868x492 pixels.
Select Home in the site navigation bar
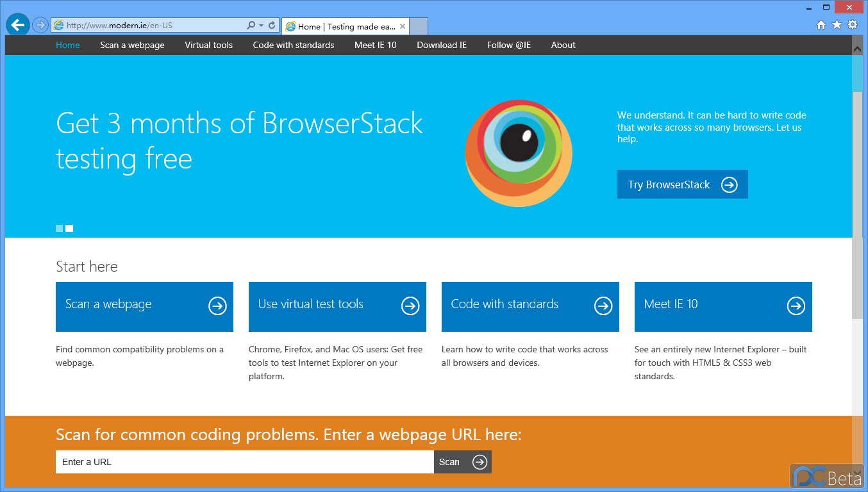pyautogui.click(x=68, y=45)
